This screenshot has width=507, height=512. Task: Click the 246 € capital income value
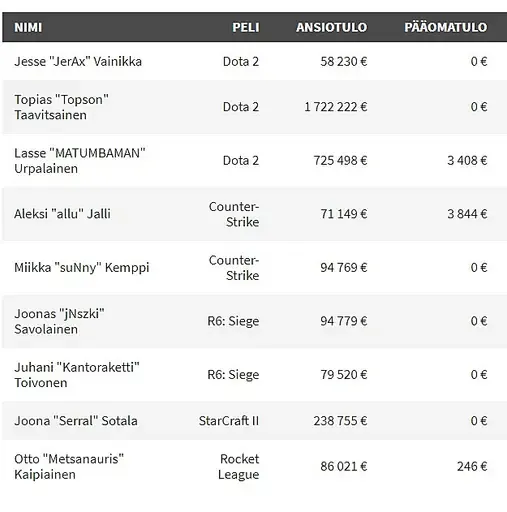(472, 467)
